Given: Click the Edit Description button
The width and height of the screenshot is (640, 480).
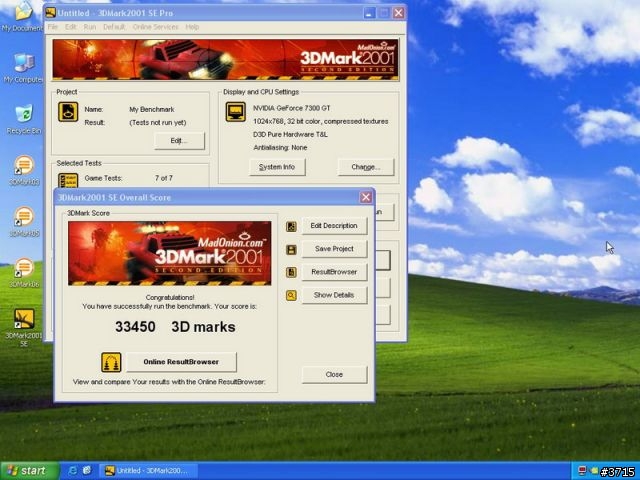Looking at the screenshot, I should tap(334, 226).
